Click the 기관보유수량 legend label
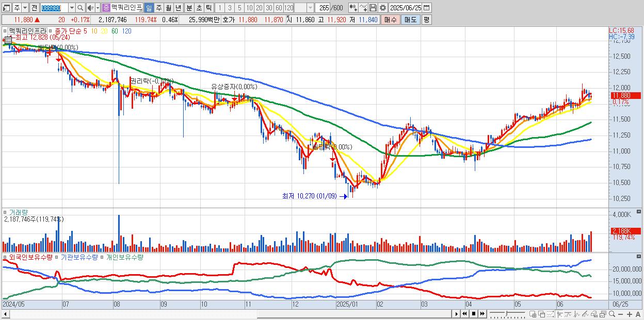This screenshot has width=644, height=320. [79, 257]
